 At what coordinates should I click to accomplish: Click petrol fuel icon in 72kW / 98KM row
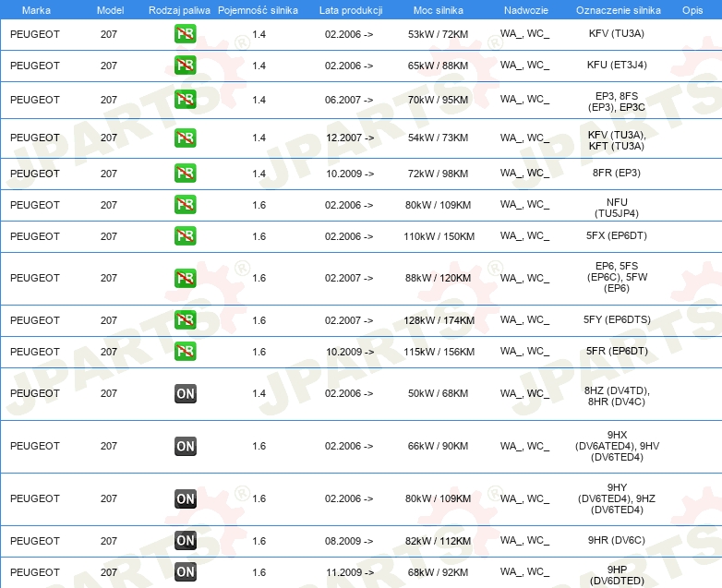[x=185, y=174]
